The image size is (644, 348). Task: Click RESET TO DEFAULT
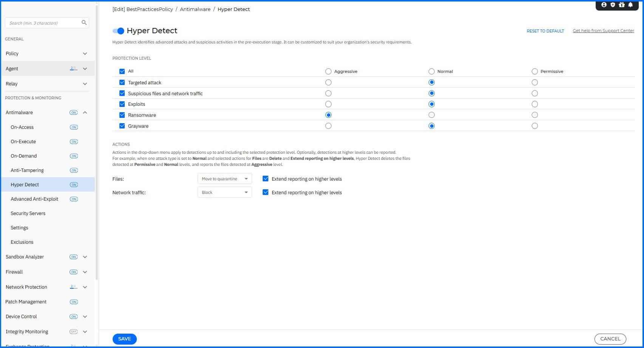(545, 31)
